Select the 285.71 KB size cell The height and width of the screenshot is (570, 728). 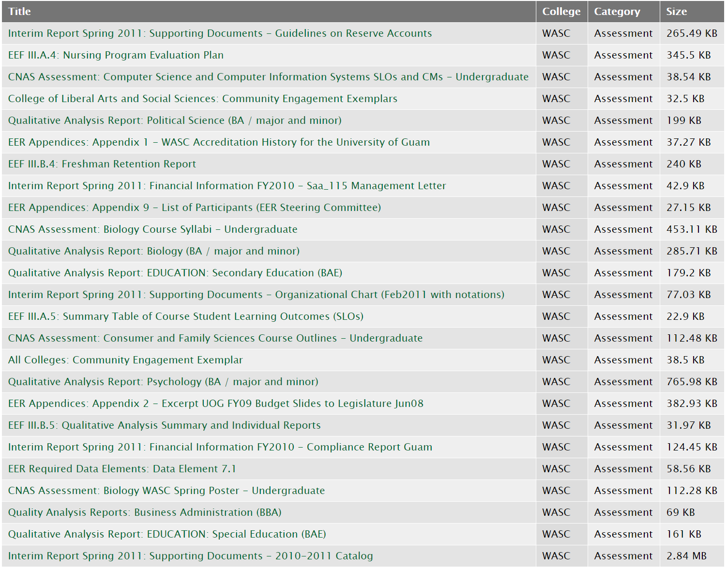point(692,251)
